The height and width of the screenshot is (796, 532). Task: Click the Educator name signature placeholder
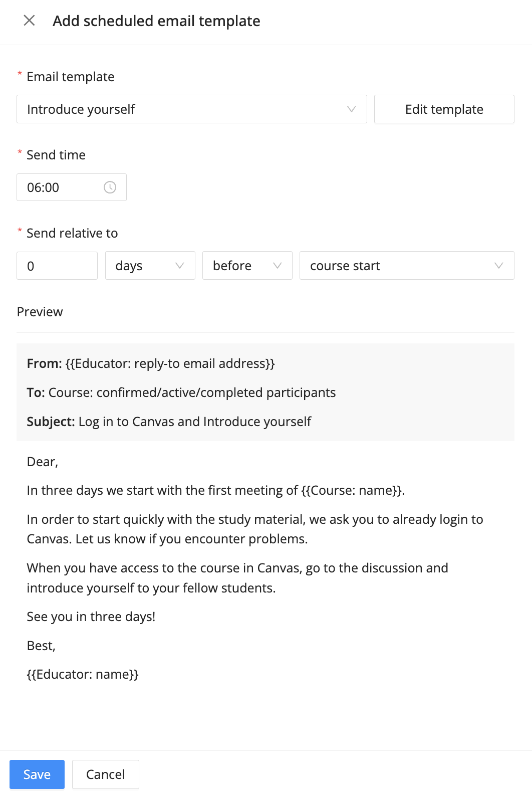click(83, 674)
